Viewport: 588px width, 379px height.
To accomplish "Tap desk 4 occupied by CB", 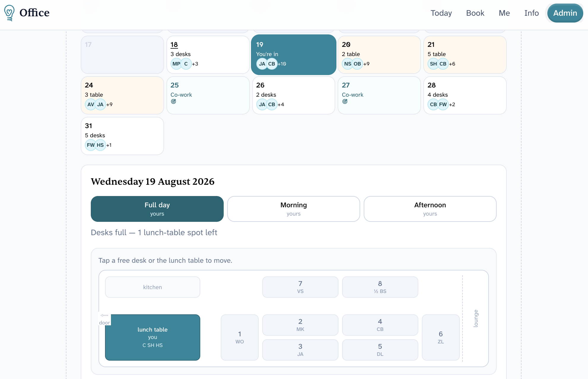I will [380, 325].
